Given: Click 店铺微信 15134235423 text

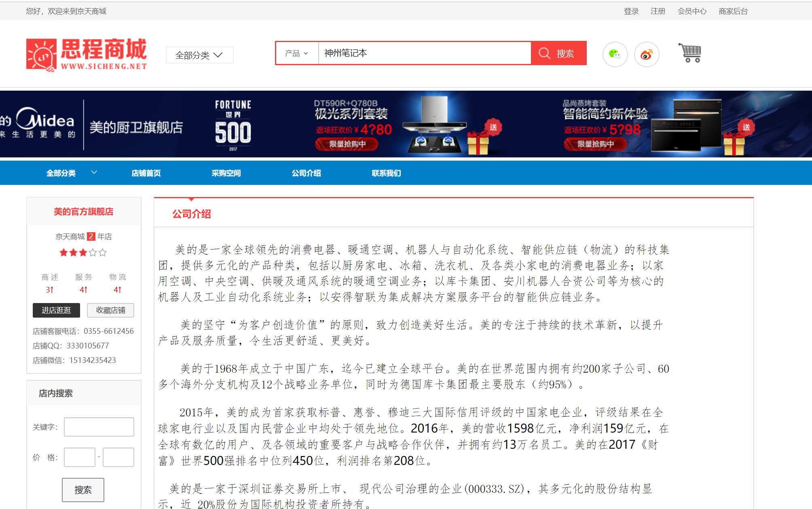Looking at the screenshot, I should click(74, 360).
